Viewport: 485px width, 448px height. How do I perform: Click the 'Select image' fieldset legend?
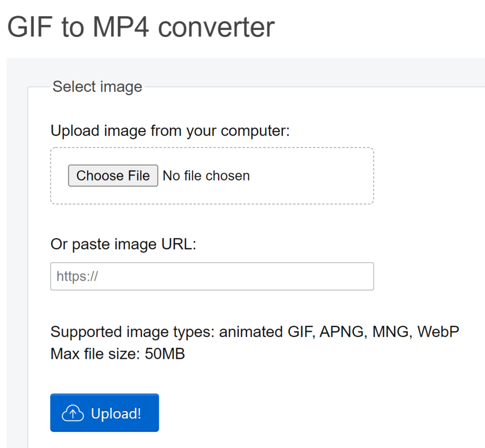97,86
